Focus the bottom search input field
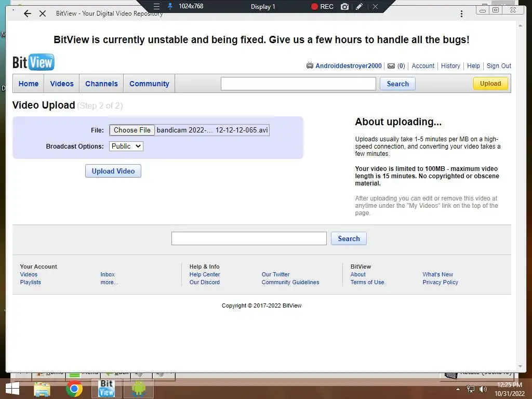Screen dimensions: 532x399 pos(249,238)
